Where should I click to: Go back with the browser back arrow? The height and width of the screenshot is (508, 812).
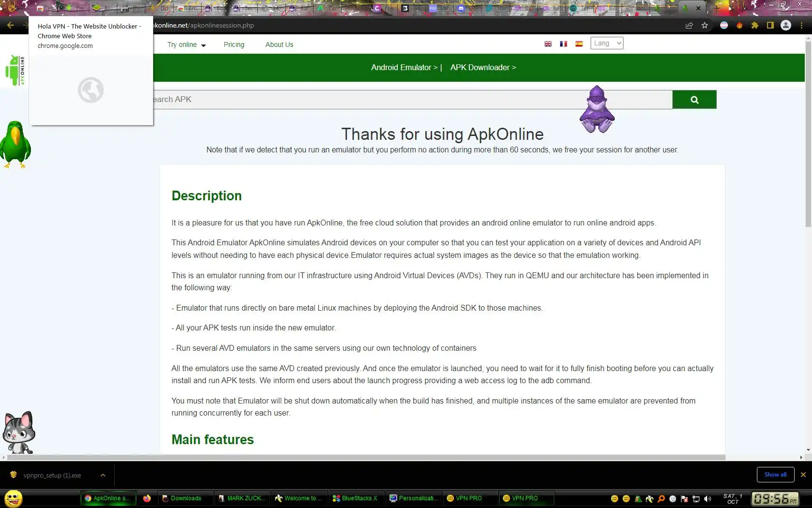[11, 26]
